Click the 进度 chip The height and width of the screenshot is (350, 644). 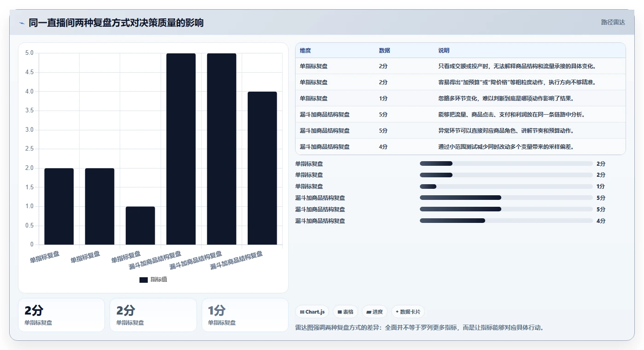pos(374,312)
